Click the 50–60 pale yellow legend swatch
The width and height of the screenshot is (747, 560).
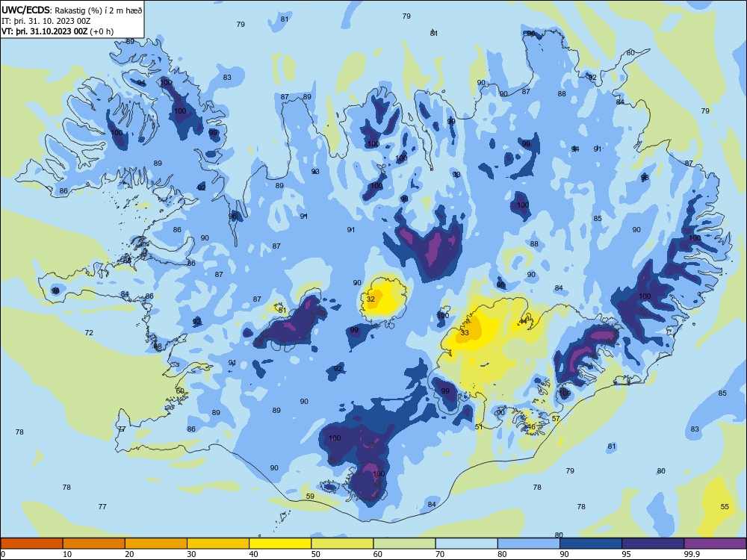click(x=342, y=544)
